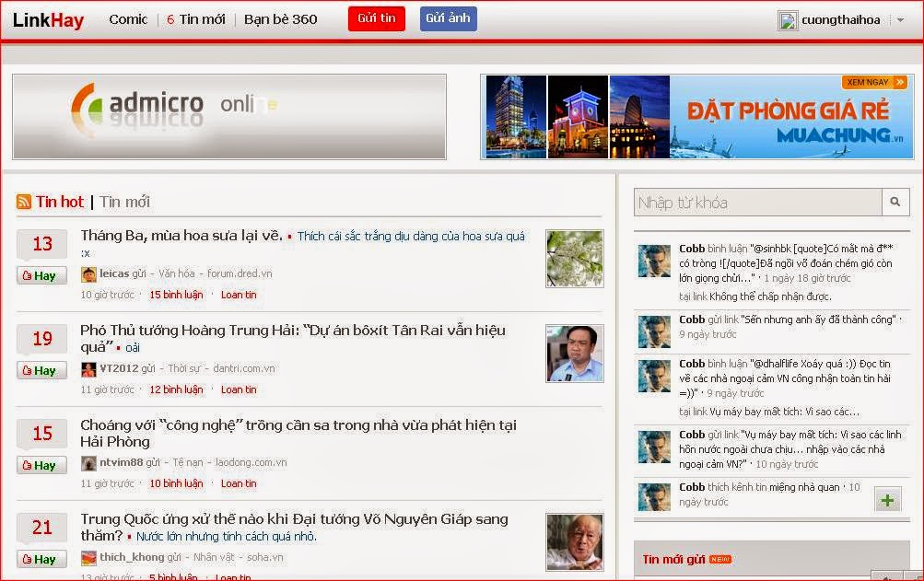Image resolution: width=924 pixels, height=581 pixels.
Task: Open the Comic section
Action: point(128,19)
